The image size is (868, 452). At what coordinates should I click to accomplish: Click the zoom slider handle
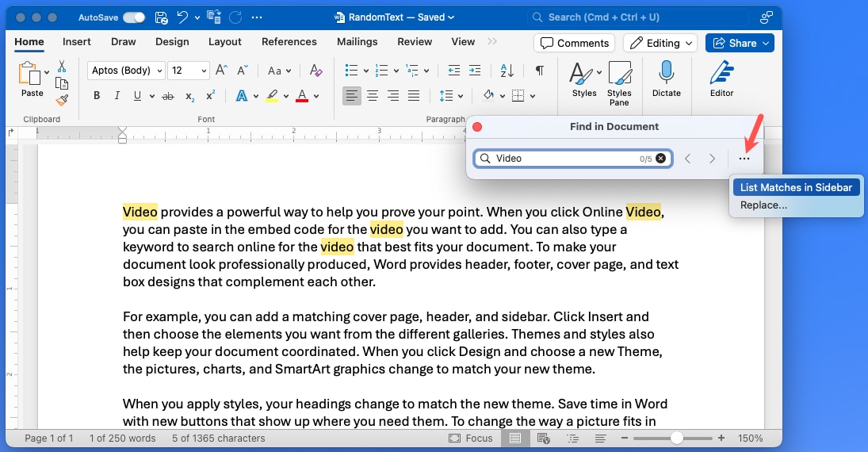coord(676,438)
